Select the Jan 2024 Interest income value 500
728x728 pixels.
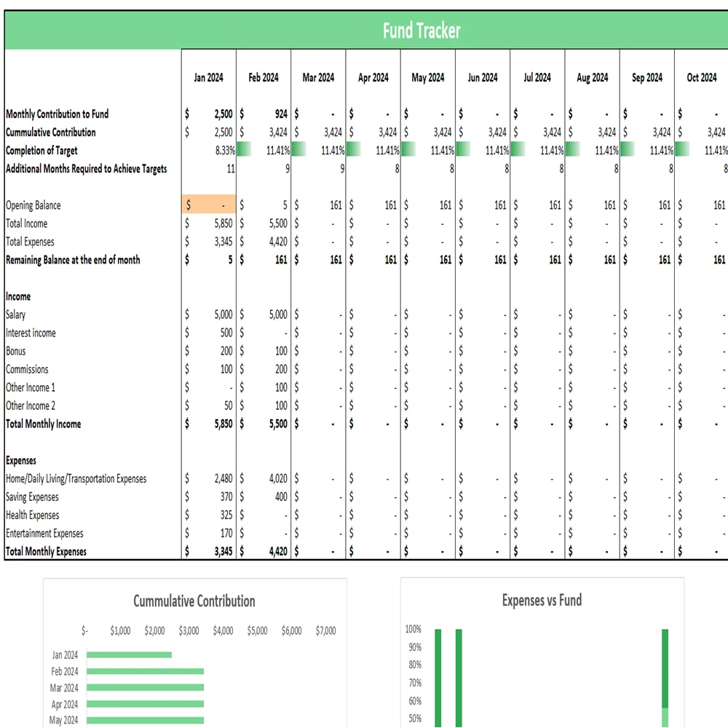point(226,333)
